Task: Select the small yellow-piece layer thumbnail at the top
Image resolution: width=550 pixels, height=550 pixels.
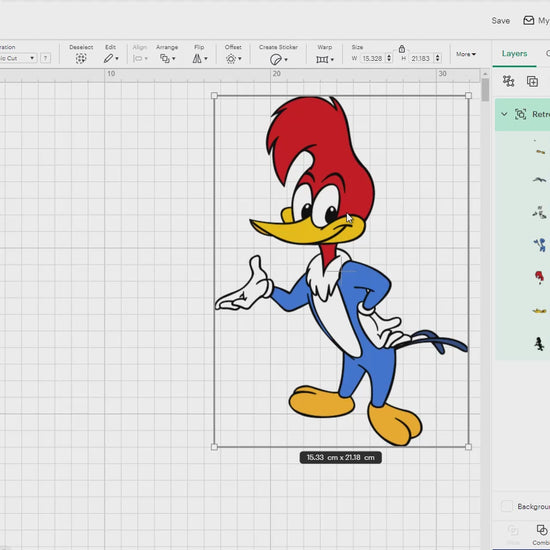Action: pyautogui.click(x=540, y=151)
